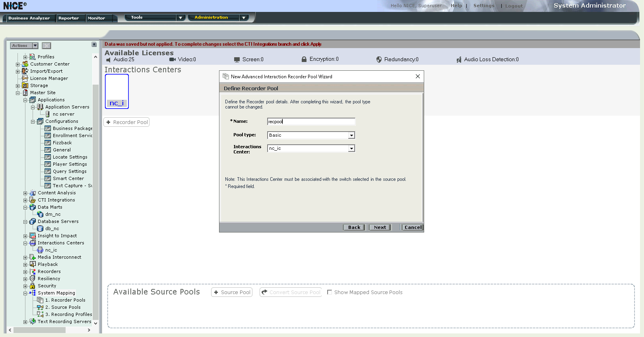
Task: Enable Show Mapped Source Pools checkbox
Action: pos(330,292)
